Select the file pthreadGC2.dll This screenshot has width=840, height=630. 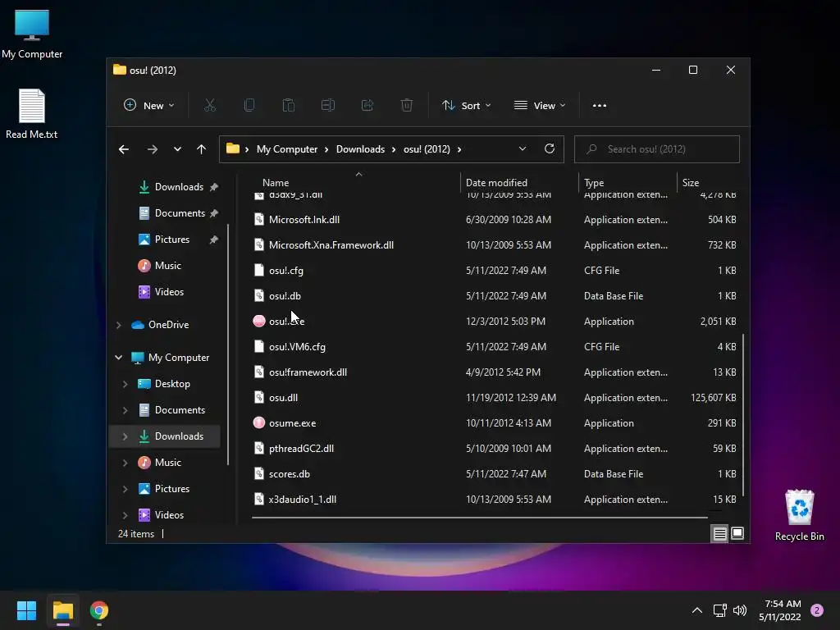[x=301, y=449]
